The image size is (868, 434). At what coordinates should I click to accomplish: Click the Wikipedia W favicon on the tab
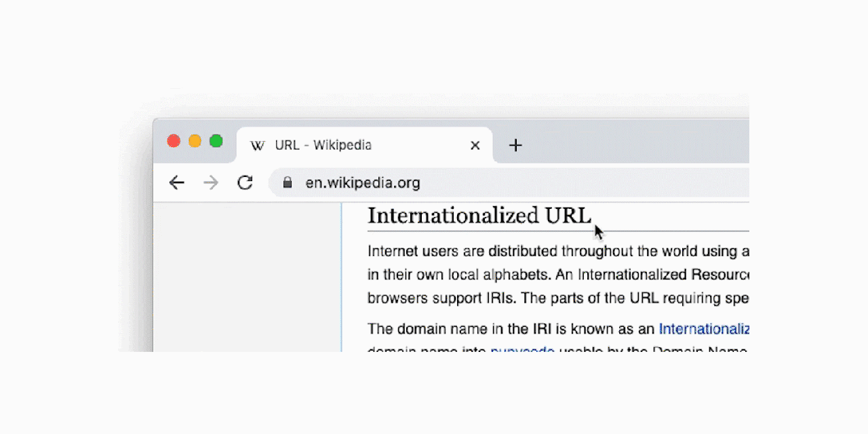click(258, 144)
